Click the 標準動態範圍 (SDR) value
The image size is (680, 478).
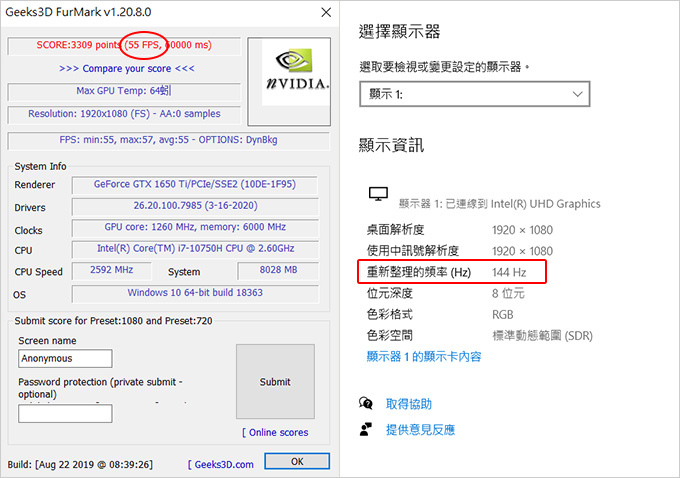tap(543, 336)
